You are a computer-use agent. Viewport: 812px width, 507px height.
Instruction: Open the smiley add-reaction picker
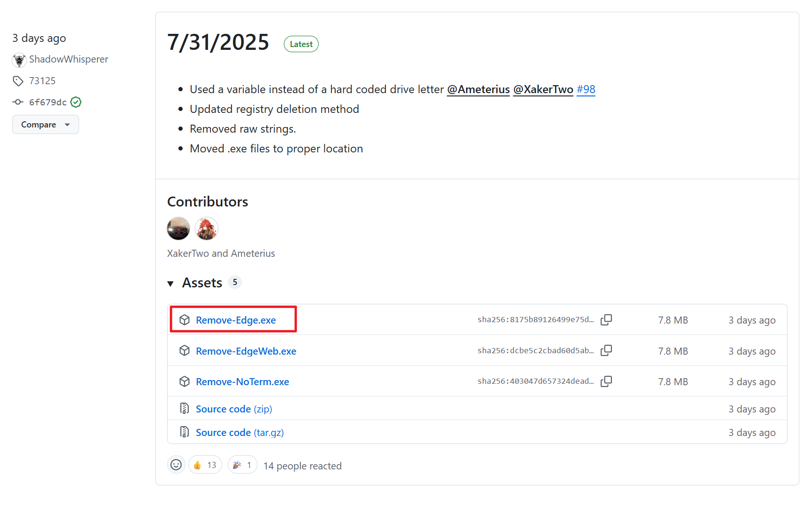click(176, 465)
